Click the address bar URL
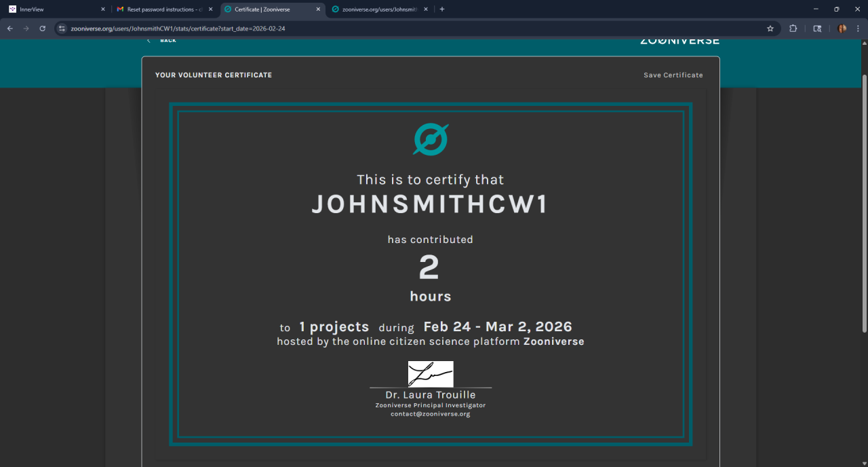This screenshot has width=868, height=467. pos(178,29)
